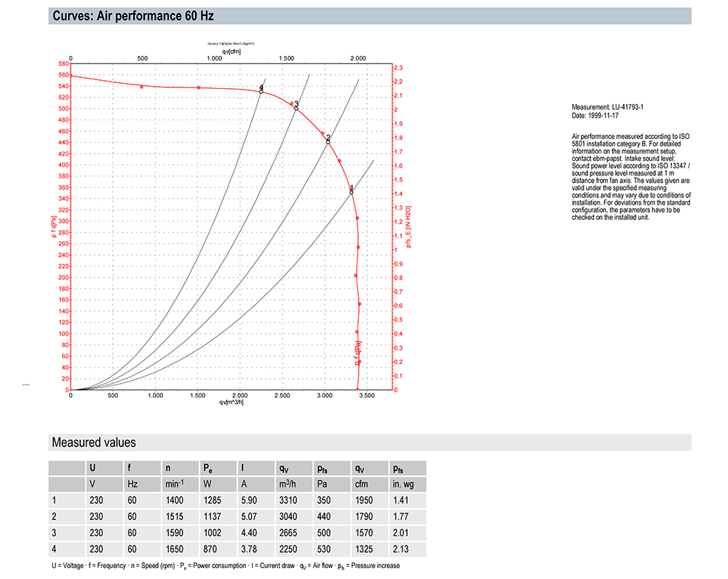The width and height of the screenshot is (728, 579).
Task: Click the 560 value on pressure axis
Action: coord(63,75)
